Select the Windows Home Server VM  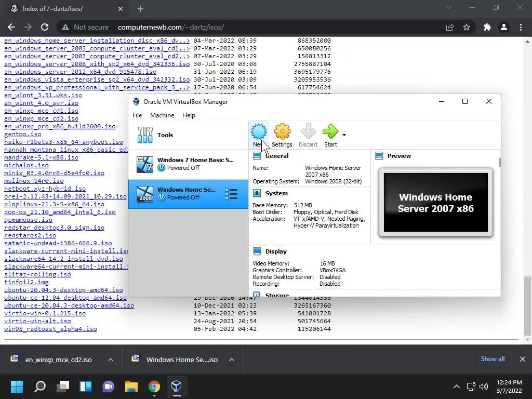(x=188, y=194)
